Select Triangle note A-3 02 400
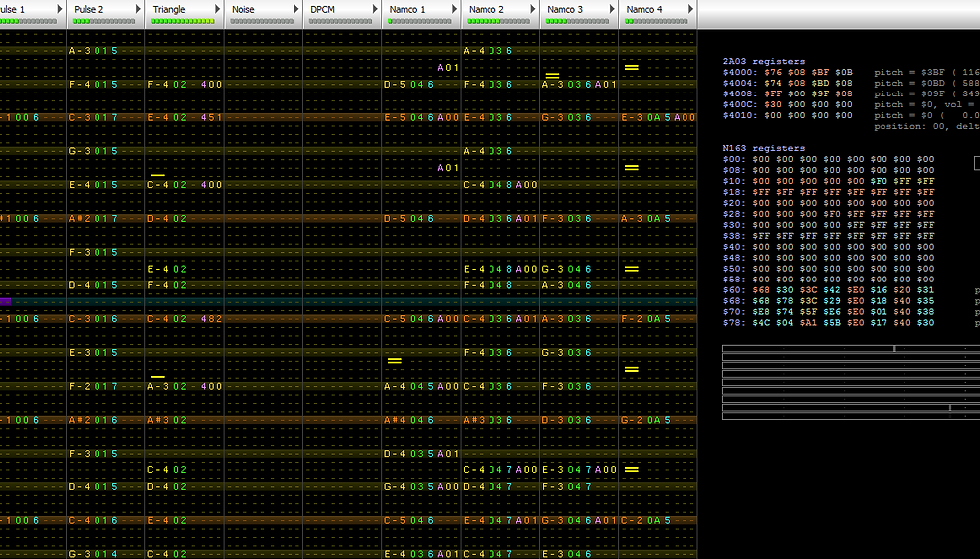 pyautogui.click(x=185, y=386)
